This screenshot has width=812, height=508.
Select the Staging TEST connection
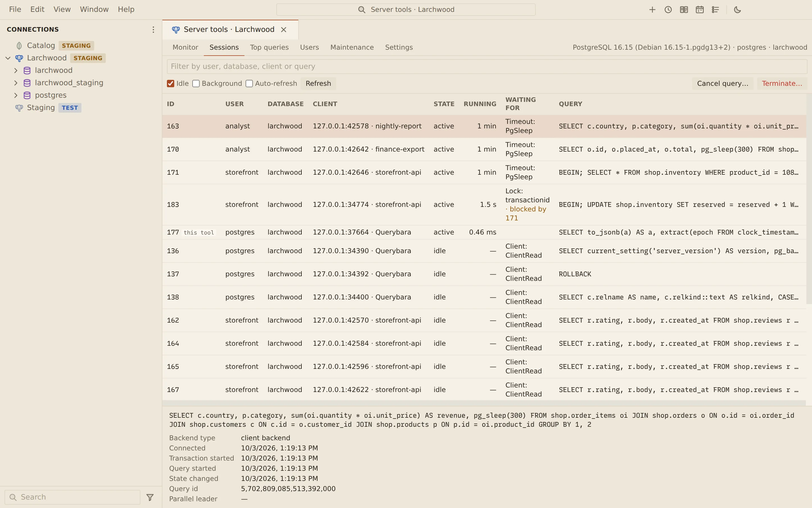pos(81,108)
